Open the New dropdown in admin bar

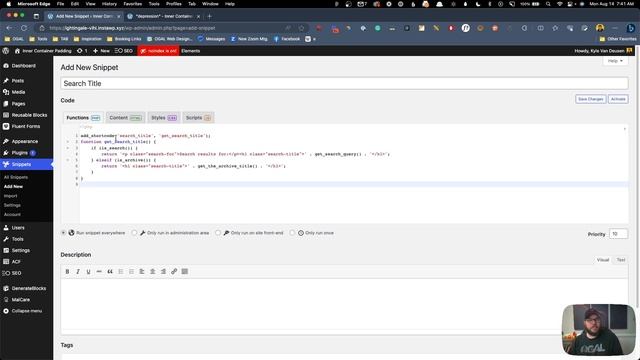click(x=101, y=51)
